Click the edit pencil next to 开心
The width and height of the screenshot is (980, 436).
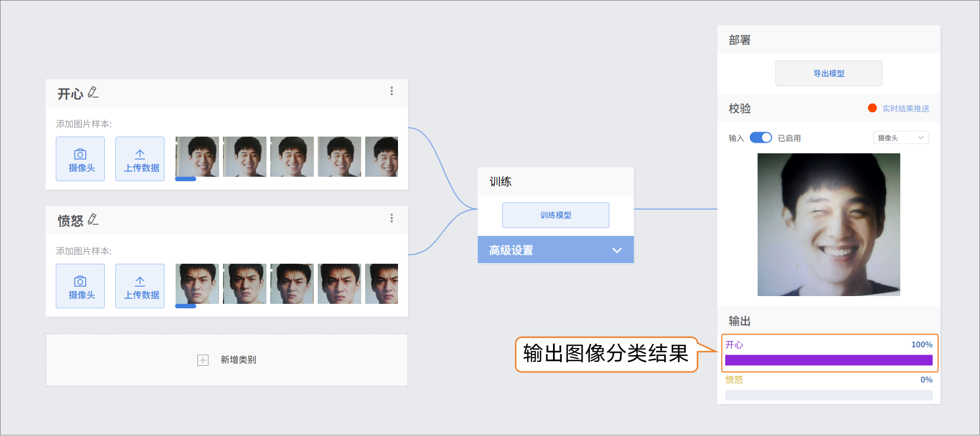93,93
